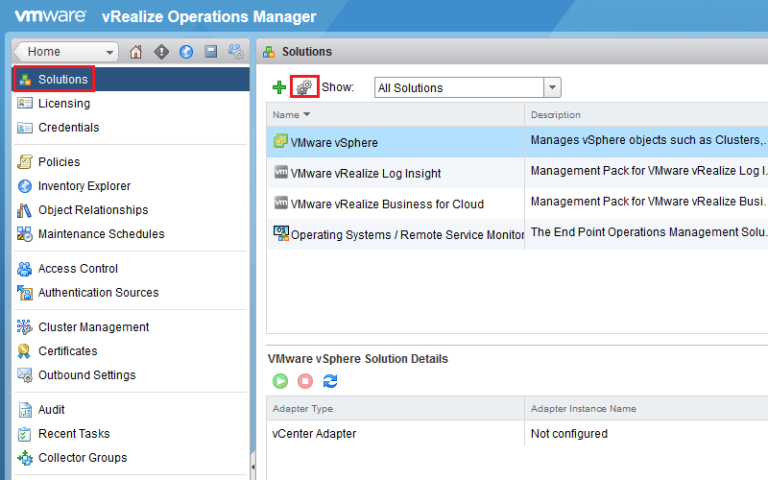This screenshot has height=480, width=768.
Task: Refresh the solution details with blue arrows
Action: 330,381
